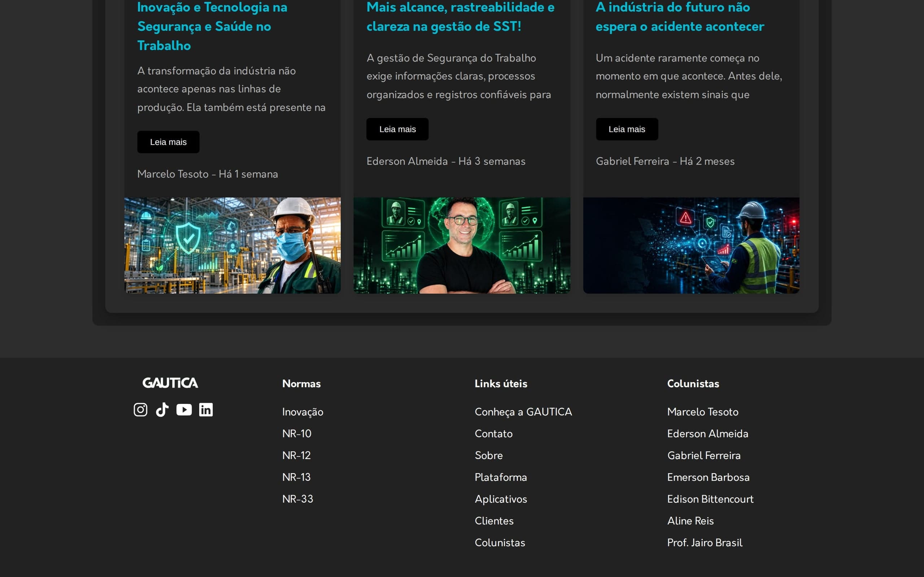Open article title 'Mais alcance, rastreabilidade'
This screenshot has width=924, height=577.
[x=461, y=17]
